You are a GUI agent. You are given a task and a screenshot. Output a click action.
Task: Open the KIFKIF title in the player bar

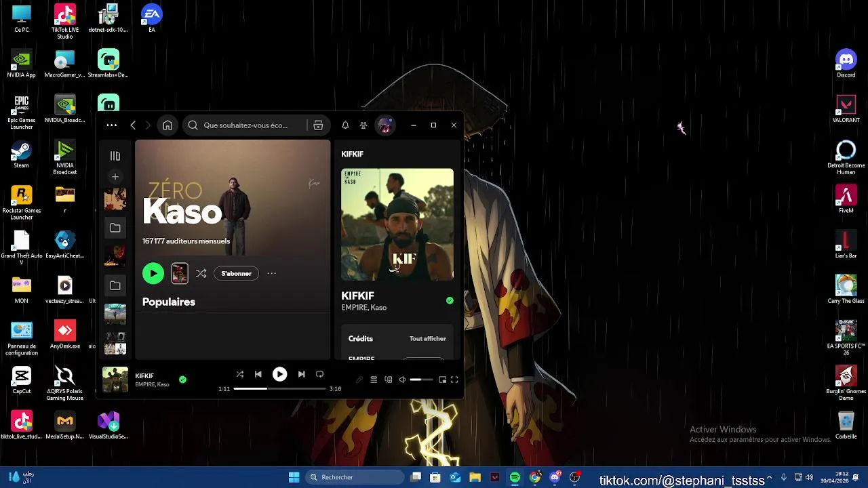coord(144,375)
